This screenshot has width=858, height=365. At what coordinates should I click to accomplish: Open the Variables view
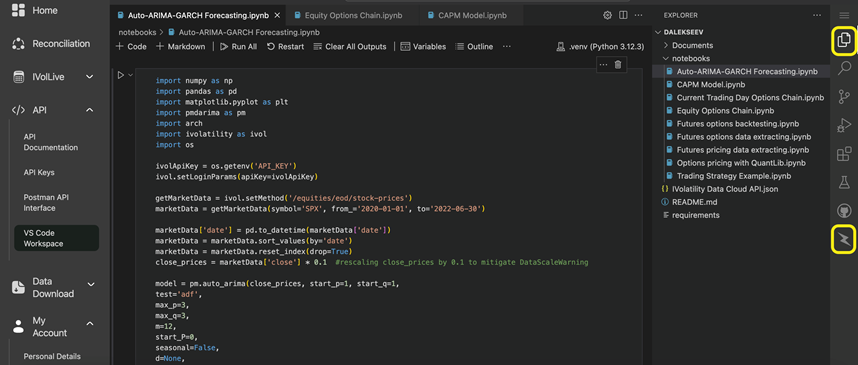click(423, 47)
